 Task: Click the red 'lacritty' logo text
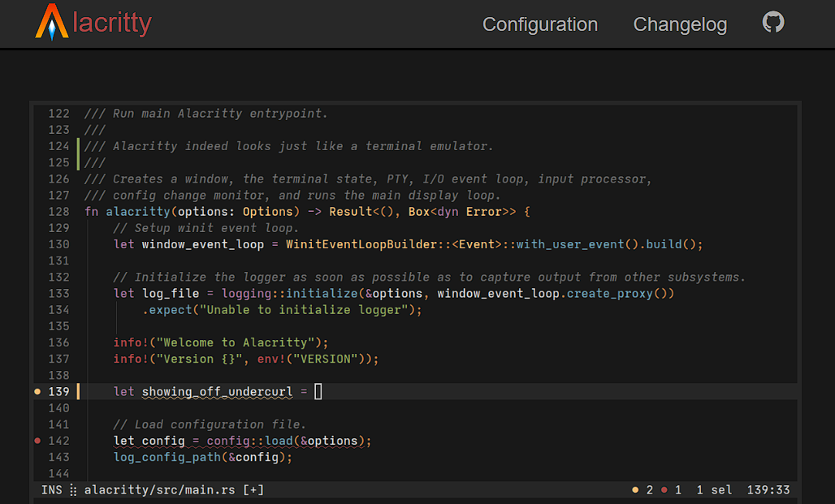click(x=112, y=24)
